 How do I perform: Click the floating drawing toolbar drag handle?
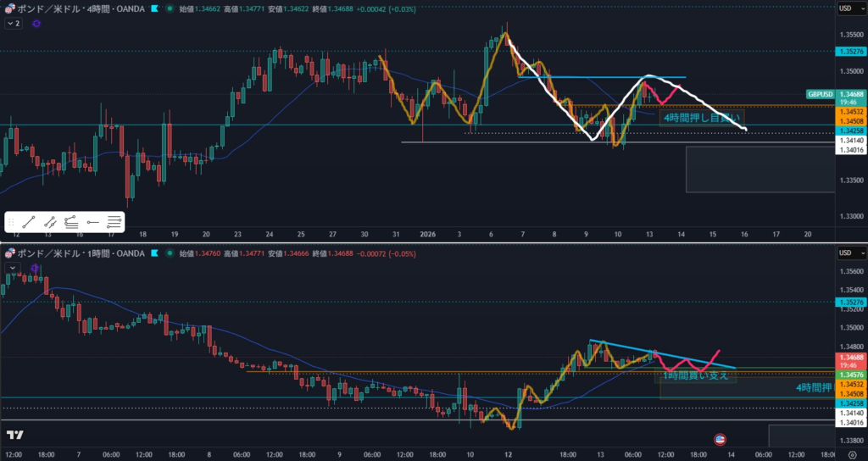tap(12, 223)
